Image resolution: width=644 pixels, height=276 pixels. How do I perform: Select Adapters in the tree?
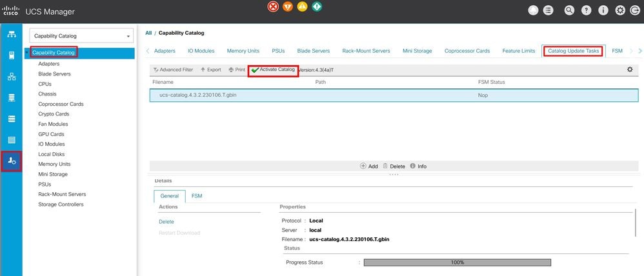49,64
